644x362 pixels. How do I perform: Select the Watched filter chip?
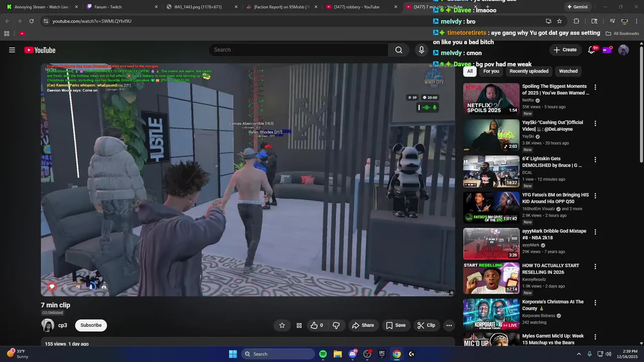click(x=569, y=71)
